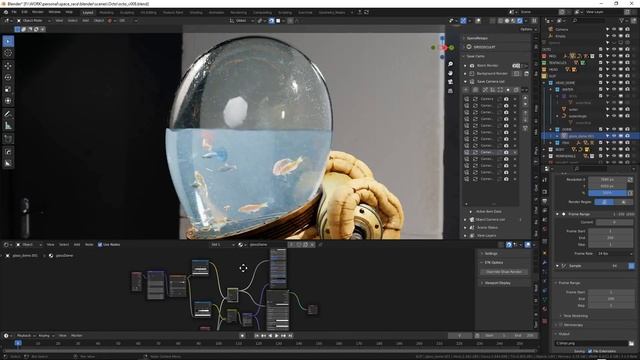The width and height of the screenshot is (640, 360).
Task: Open the Edit menu
Action: [24, 12]
